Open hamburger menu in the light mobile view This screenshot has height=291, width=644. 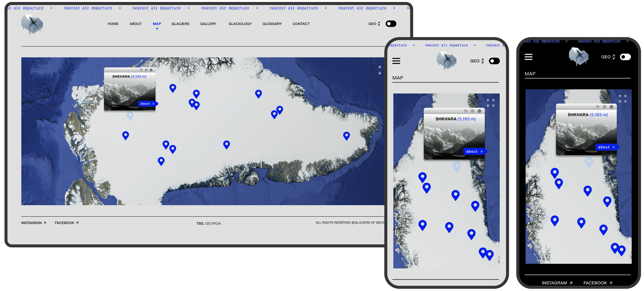(396, 61)
